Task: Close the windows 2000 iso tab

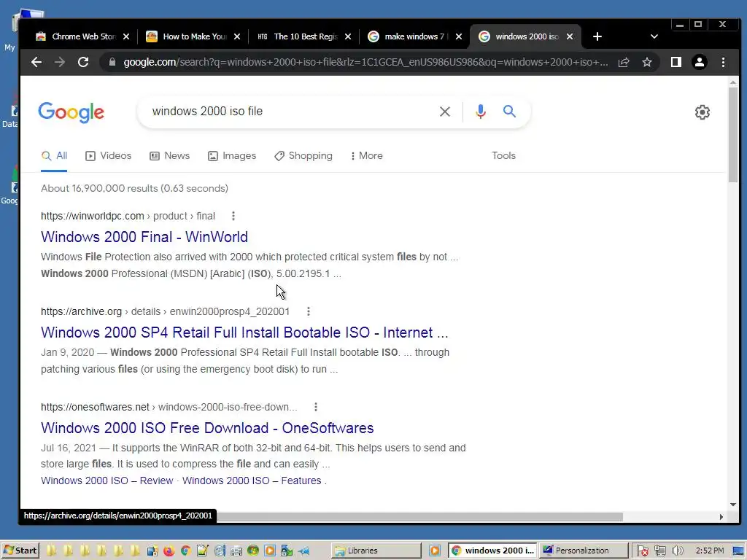Action: (x=570, y=36)
